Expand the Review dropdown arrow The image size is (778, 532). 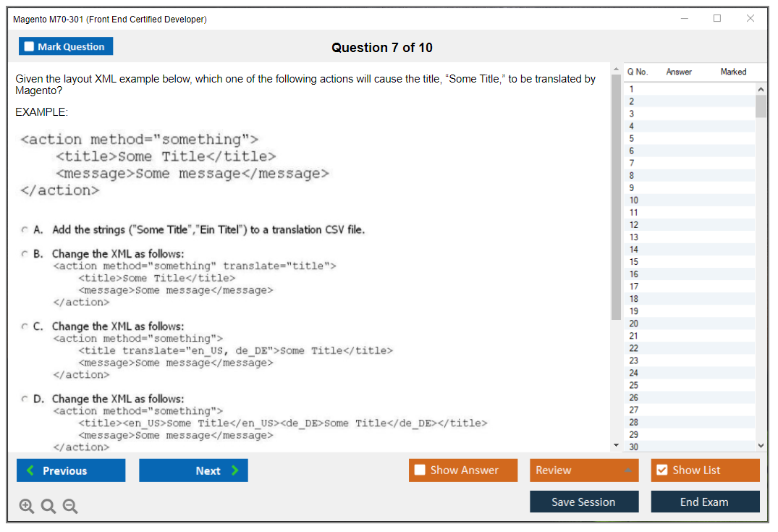pos(627,470)
